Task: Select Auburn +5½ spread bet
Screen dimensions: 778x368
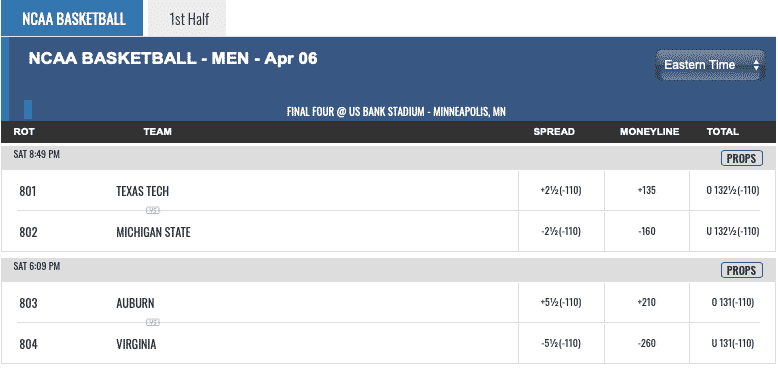Action: tap(561, 303)
